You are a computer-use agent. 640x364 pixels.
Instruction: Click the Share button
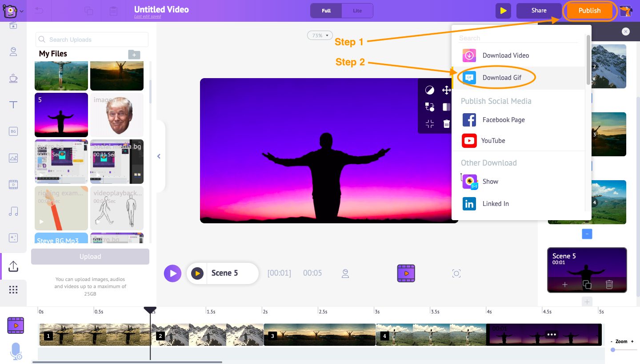[539, 11]
